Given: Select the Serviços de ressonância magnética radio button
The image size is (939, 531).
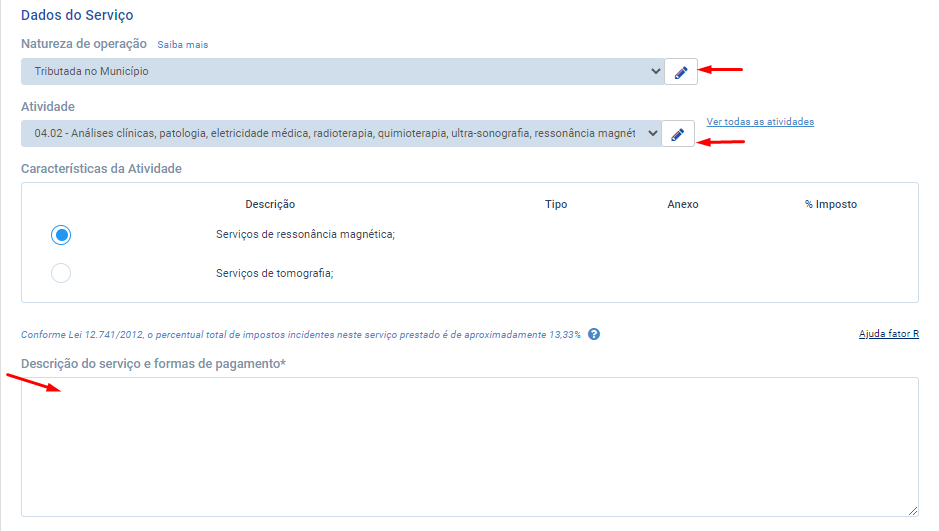Looking at the screenshot, I should pyautogui.click(x=61, y=235).
